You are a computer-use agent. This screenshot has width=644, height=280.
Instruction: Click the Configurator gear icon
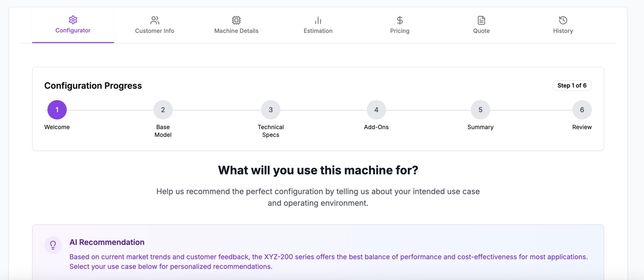pos(73,20)
